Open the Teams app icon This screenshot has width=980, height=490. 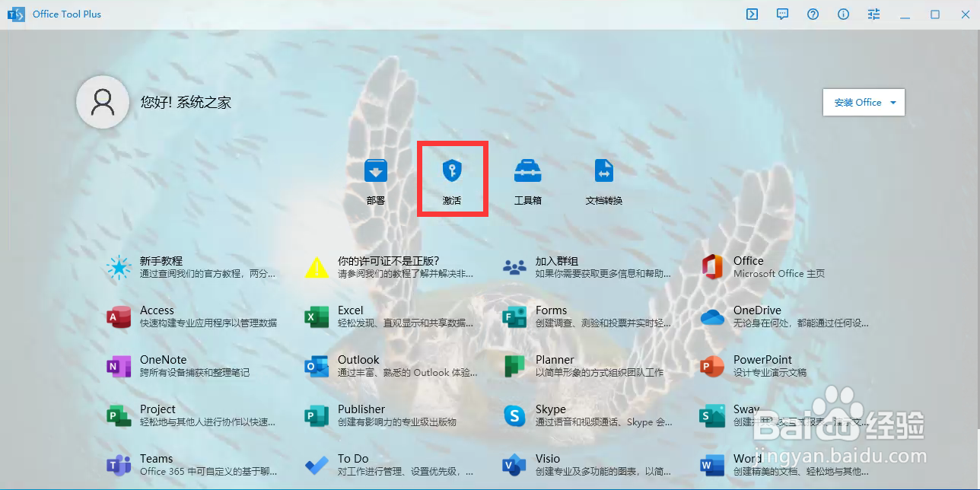[119, 465]
